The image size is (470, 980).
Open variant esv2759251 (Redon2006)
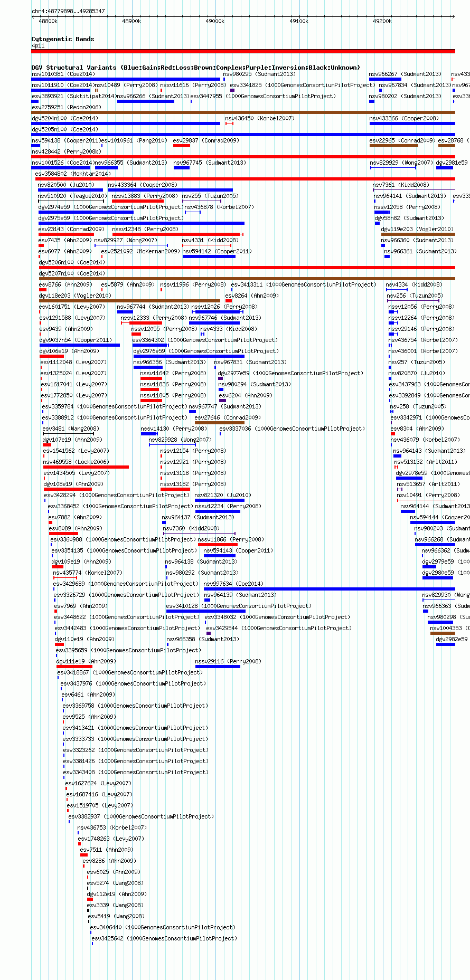(x=66, y=107)
